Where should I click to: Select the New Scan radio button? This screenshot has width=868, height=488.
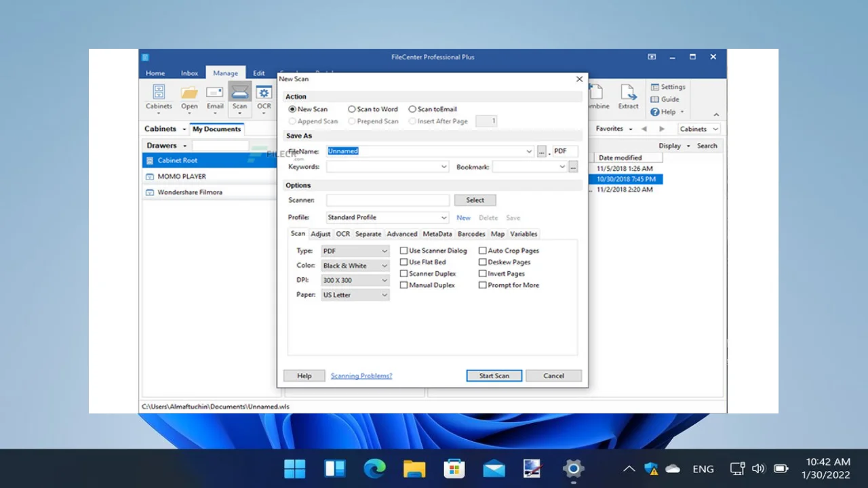pos(292,109)
